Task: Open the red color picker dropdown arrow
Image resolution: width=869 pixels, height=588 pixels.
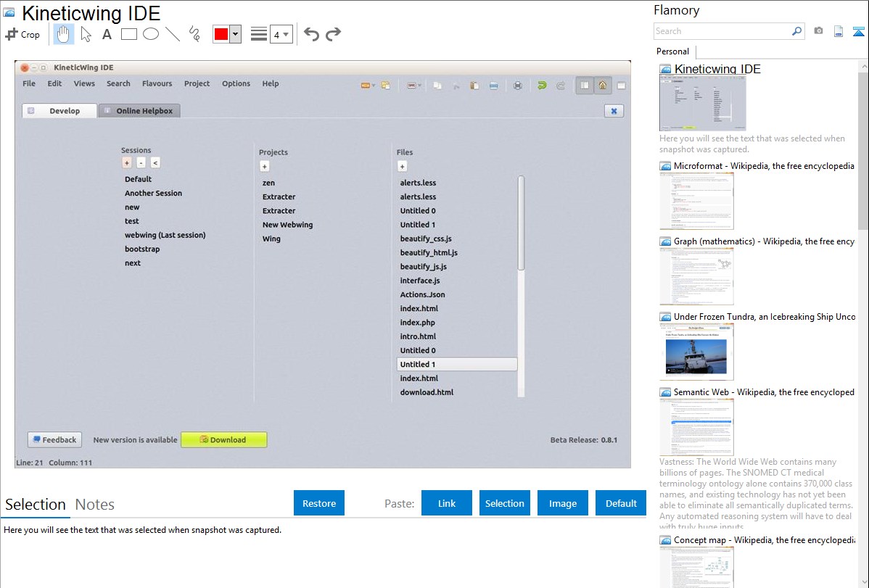Action: pyautogui.click(x=236, y=34)
